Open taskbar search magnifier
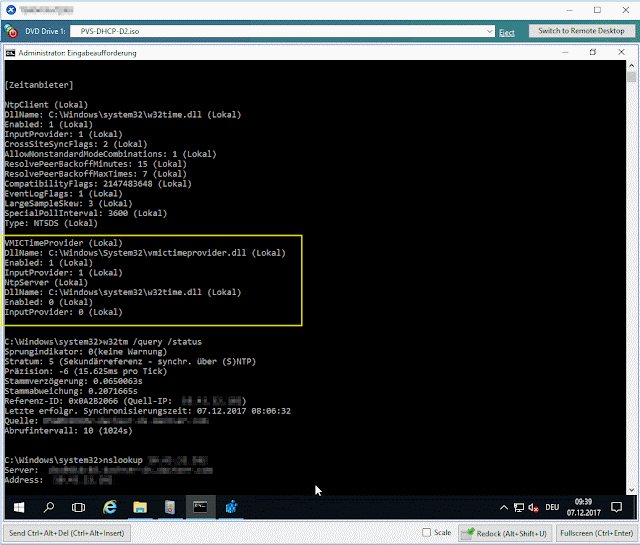Screen dimensions: 640x545 coord(49,507)
